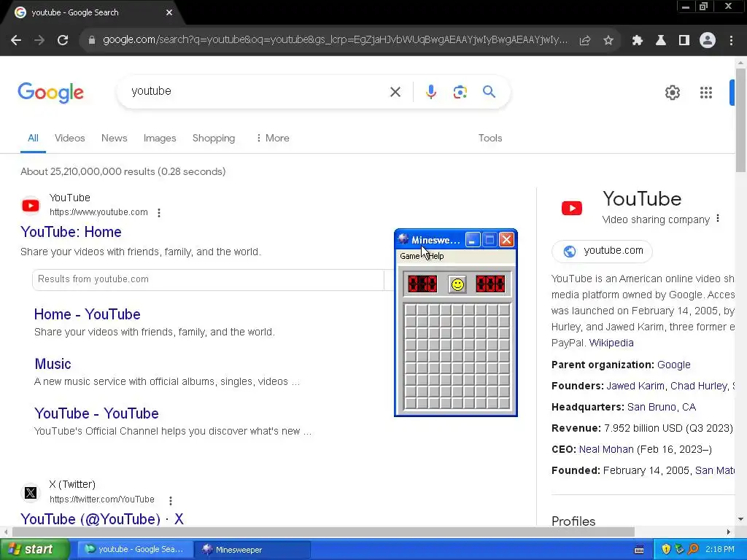This screenshot has width=747, height=560.
Task: Switch to the Videos tab
Action: (69, 138)
